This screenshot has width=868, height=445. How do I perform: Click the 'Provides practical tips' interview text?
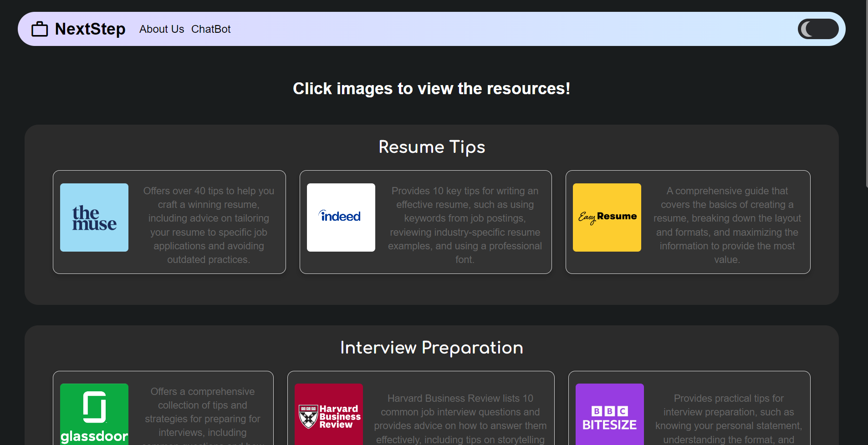tap(729, 419)
